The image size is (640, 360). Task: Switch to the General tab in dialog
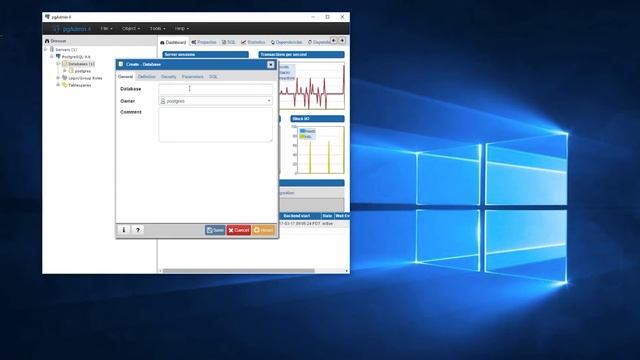(x=125, y=77)
